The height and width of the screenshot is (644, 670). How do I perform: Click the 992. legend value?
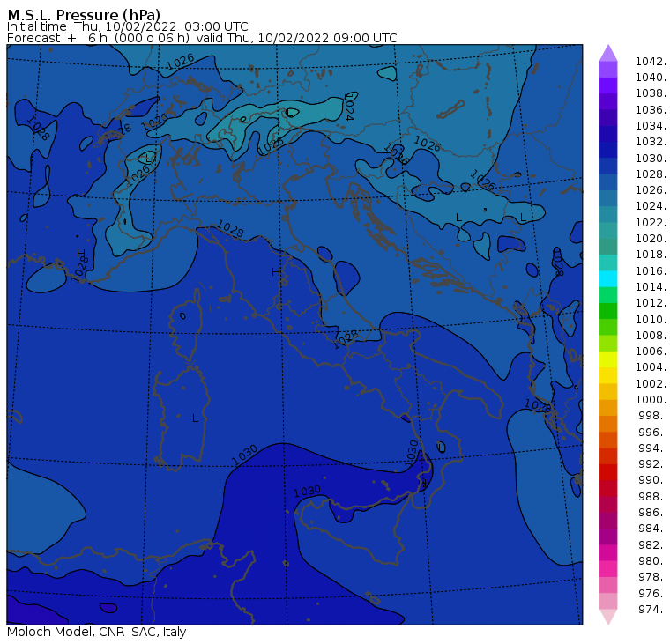tap(652, 463)
